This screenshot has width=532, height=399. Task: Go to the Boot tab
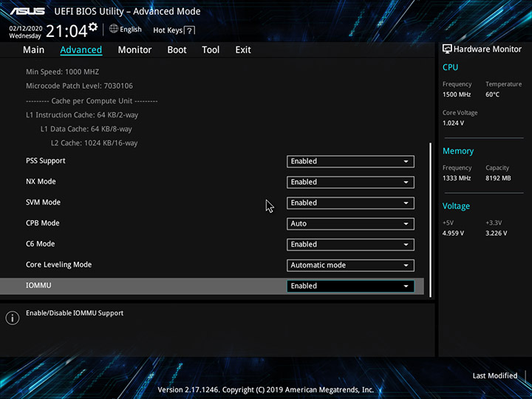click(177, 50)
